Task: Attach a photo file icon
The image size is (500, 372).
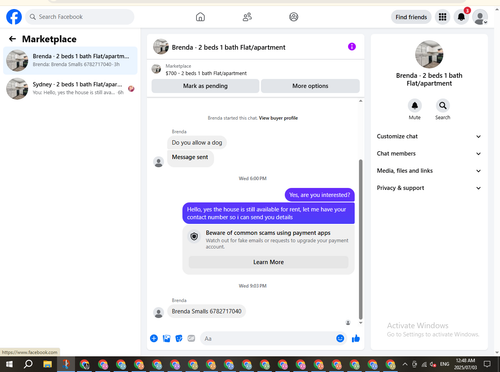Action: [x=166, y=338]
